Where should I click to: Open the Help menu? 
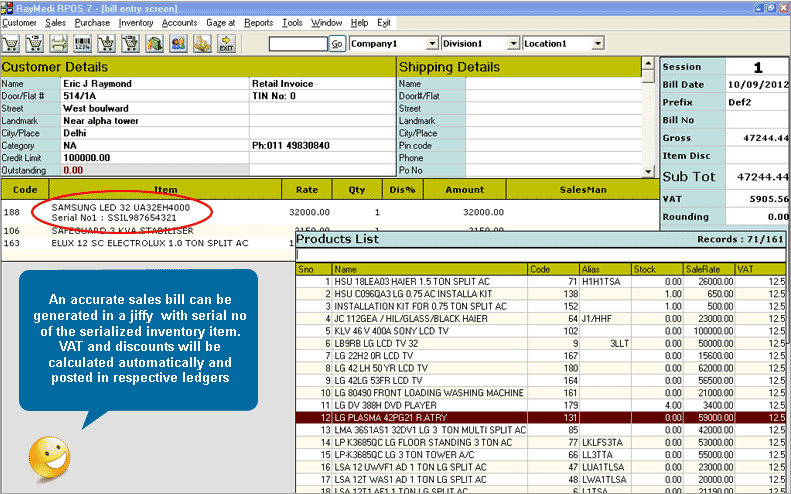(x=359, y=23)
